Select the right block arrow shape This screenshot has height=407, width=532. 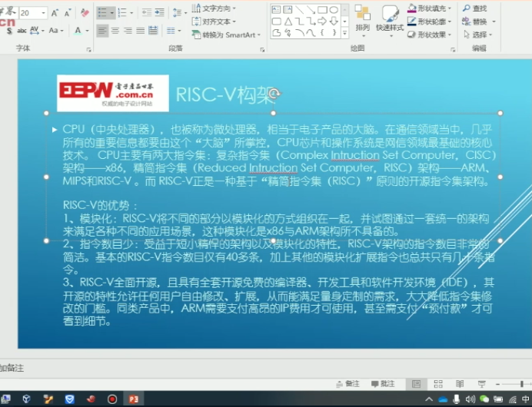pos(322,22)
